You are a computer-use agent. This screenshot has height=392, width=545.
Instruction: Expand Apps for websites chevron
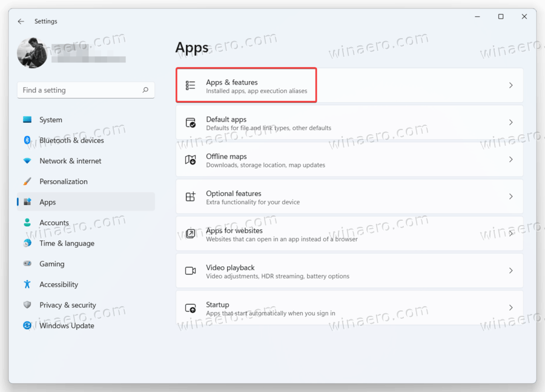tap(510, 234)
